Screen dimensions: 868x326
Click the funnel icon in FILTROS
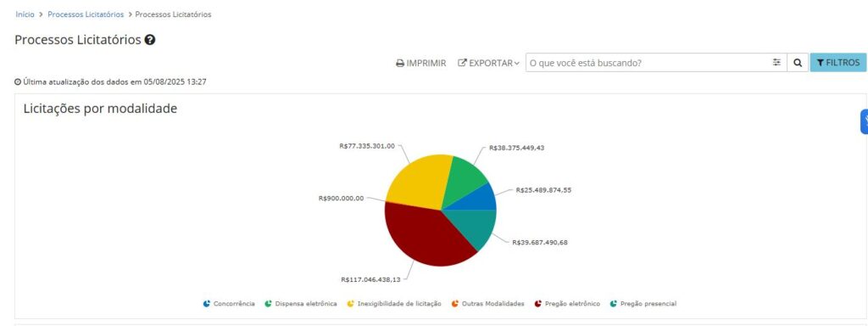click(821, 63)
